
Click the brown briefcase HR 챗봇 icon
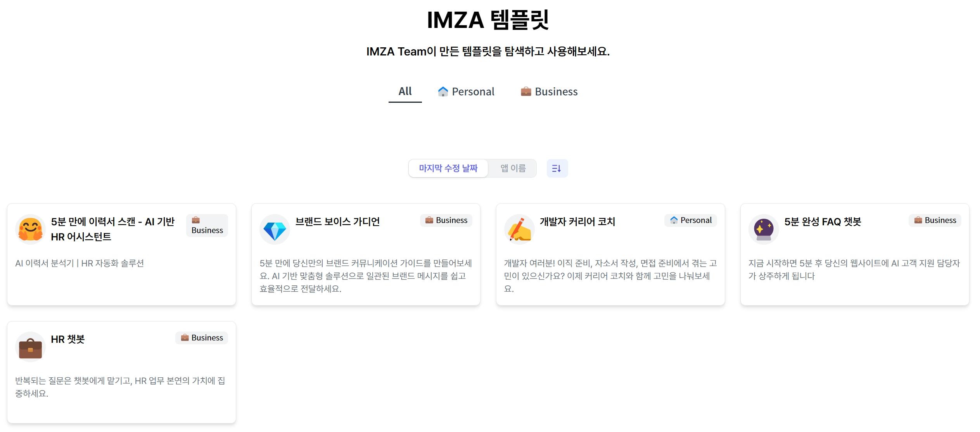pos(30,347)
